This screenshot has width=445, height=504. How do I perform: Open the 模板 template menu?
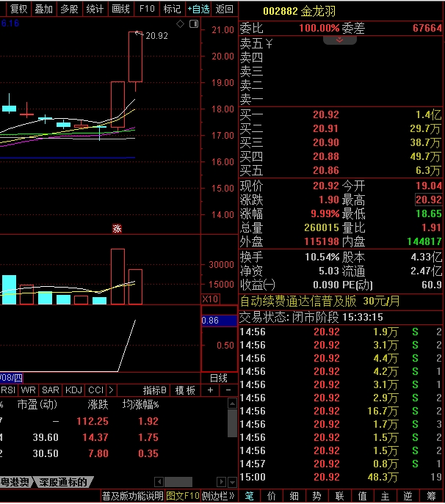[x=185, y=390]
